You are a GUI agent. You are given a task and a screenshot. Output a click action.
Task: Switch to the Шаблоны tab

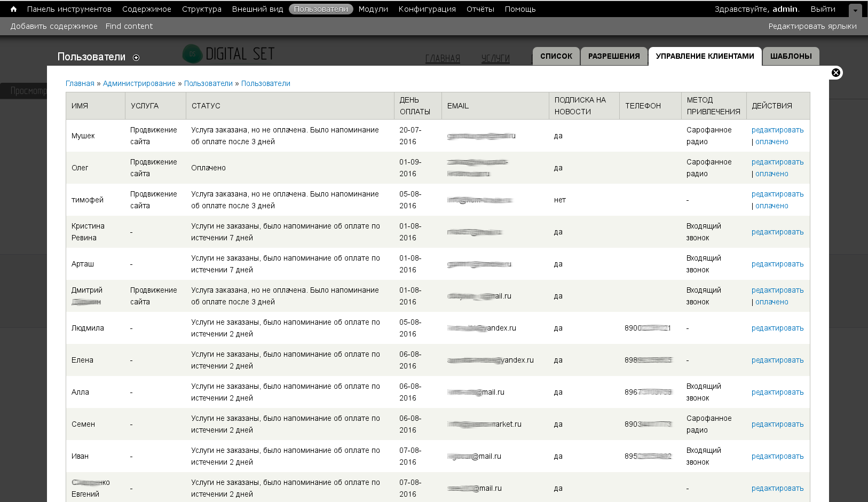pos(791,56)
